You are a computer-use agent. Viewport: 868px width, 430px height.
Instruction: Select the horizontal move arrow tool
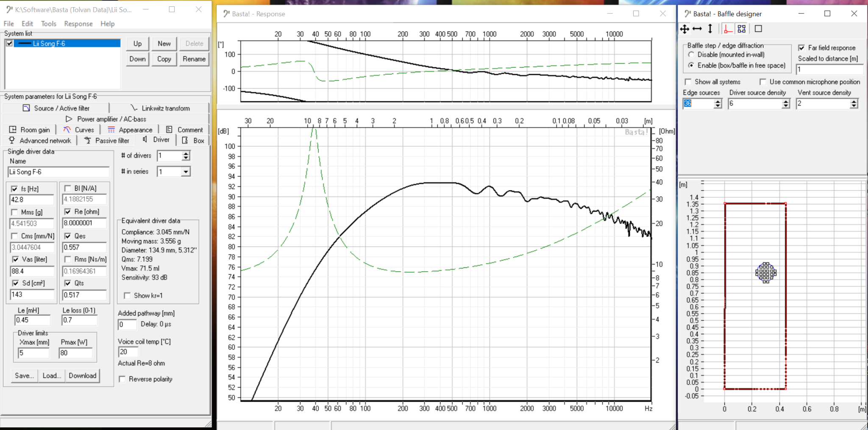coord(697,29)
